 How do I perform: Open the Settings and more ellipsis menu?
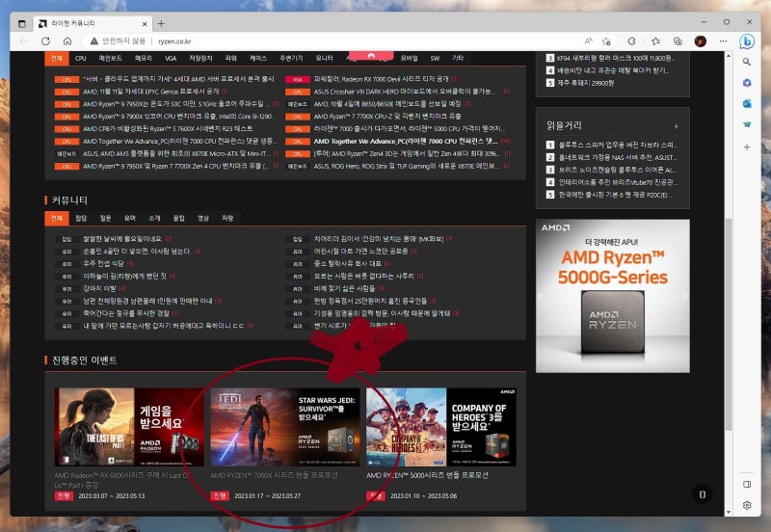pos(724,41)
